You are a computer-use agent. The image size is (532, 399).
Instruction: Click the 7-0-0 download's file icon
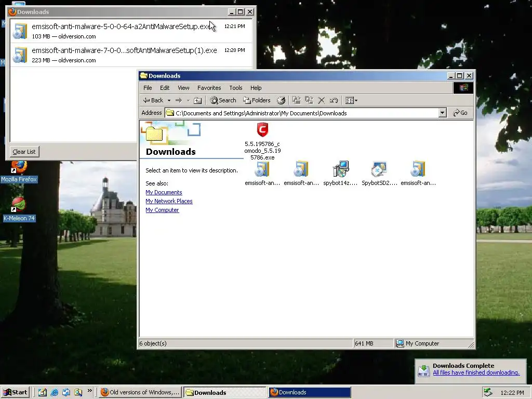pyautogui.click(x=20, y=55)
